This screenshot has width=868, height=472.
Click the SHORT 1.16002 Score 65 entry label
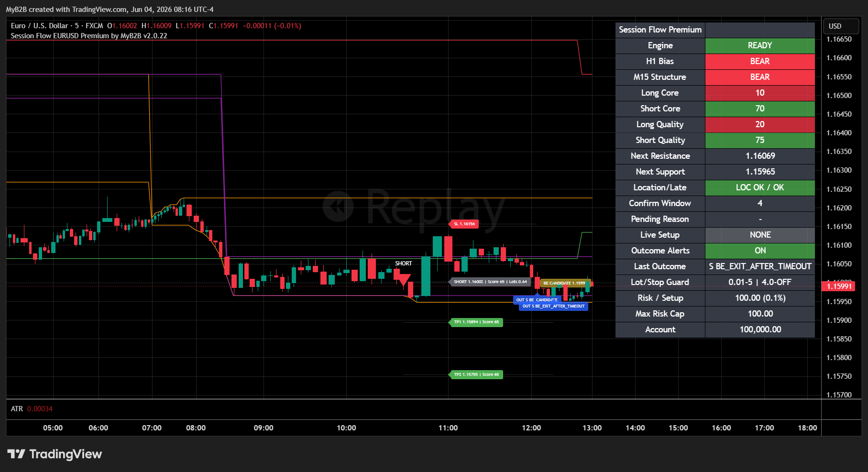[x=490, y=282]
